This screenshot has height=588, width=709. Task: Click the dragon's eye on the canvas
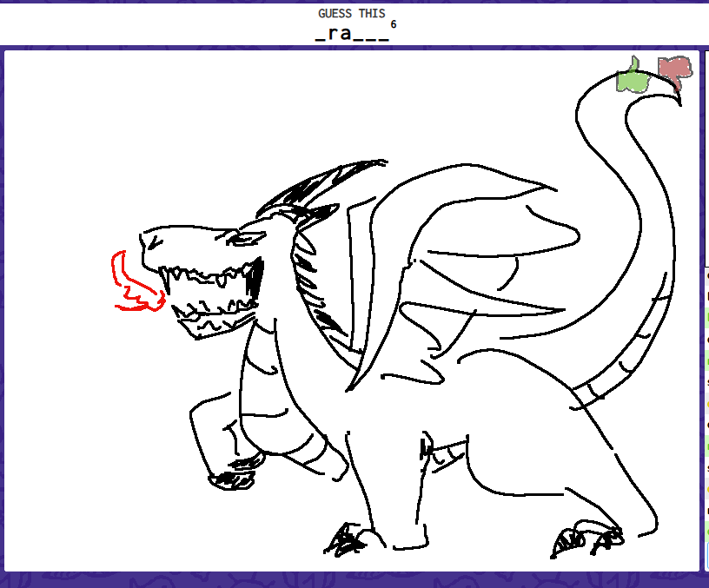(x=248, y=237)
